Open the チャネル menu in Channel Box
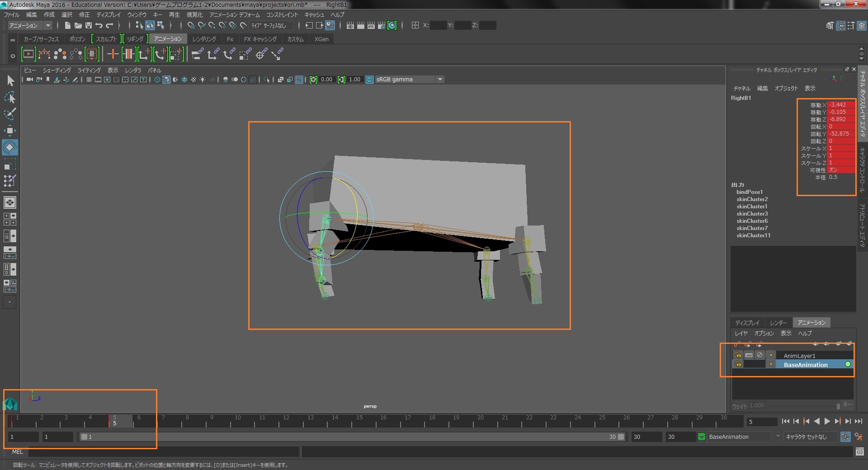Screen dimensions: 868x470 pyautogui.click(x=742, y=89)
